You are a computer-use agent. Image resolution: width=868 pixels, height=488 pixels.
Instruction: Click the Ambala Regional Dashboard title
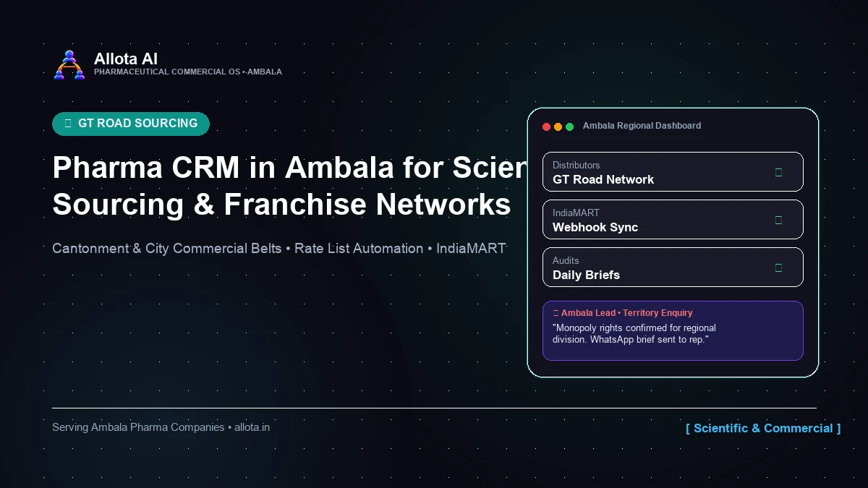[x=642, y=126]
